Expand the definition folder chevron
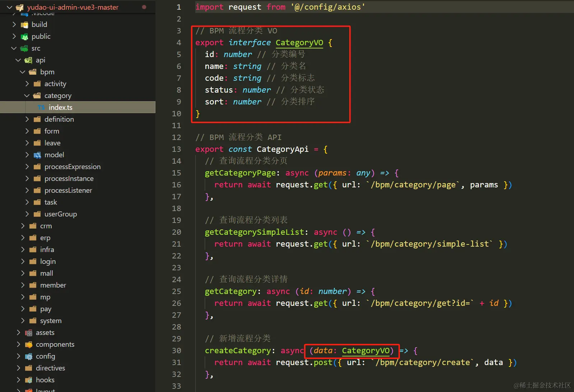The image size is (574, 392). click(27, 119)
